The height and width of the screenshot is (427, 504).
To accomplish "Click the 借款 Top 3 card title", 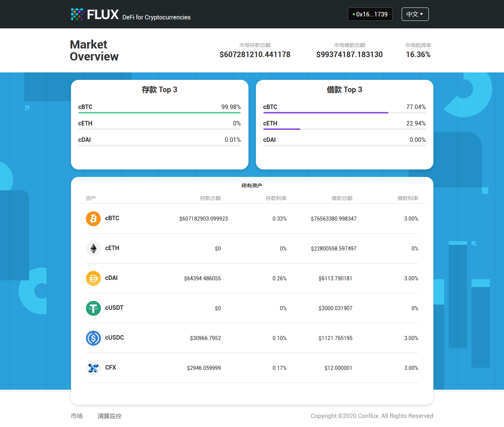I will click(344, 90).
